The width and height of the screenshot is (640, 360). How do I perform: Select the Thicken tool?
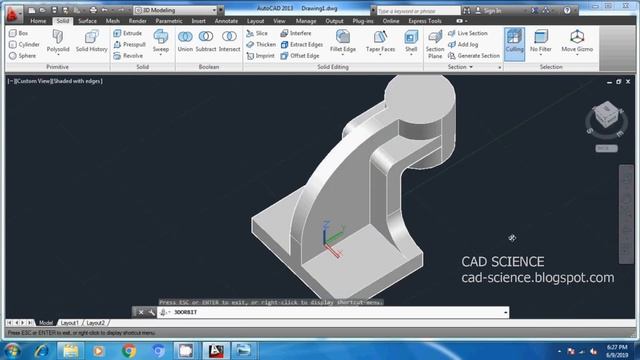point(261,44)
